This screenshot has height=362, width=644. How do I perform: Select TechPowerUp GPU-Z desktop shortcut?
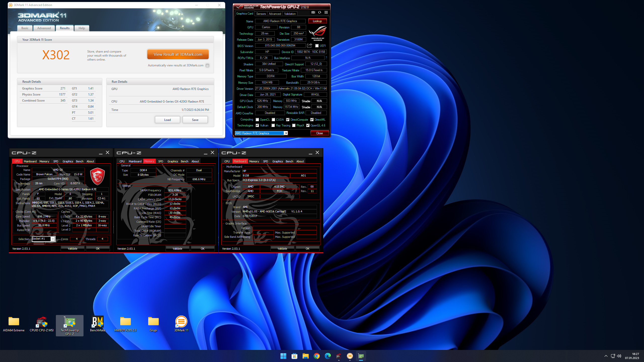coord(70,326)
